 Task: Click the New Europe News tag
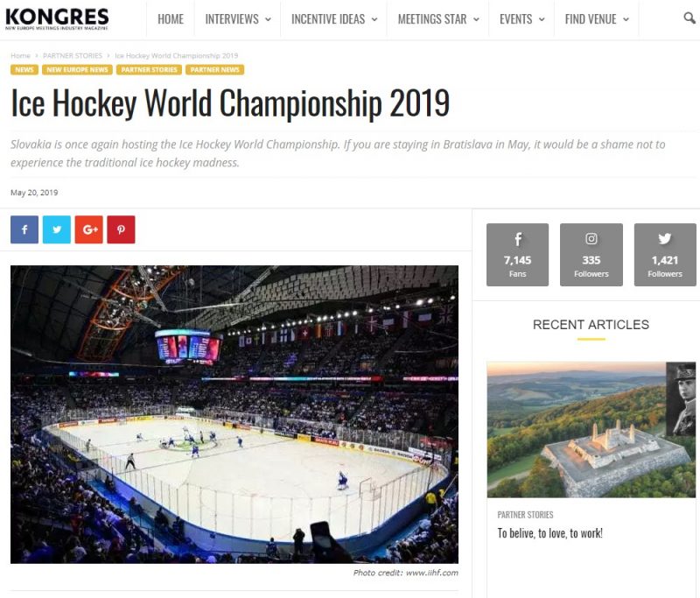coord(77,69)
